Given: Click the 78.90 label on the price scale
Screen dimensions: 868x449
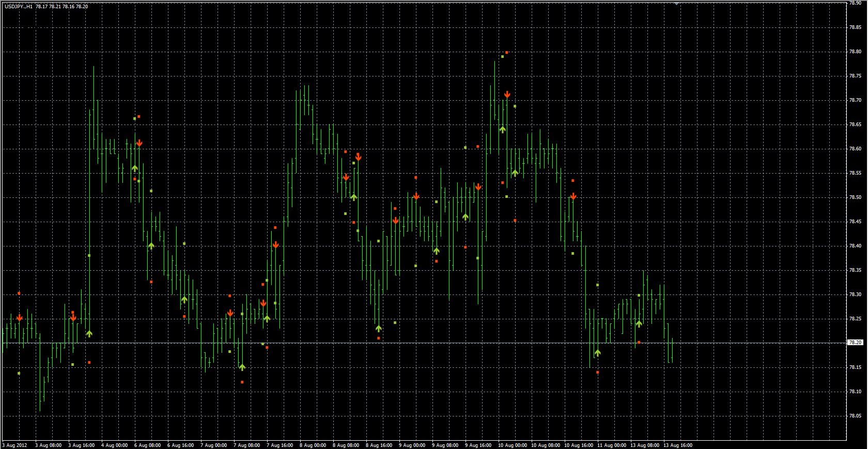Looking at the screenshot, I should coord(855,3).
